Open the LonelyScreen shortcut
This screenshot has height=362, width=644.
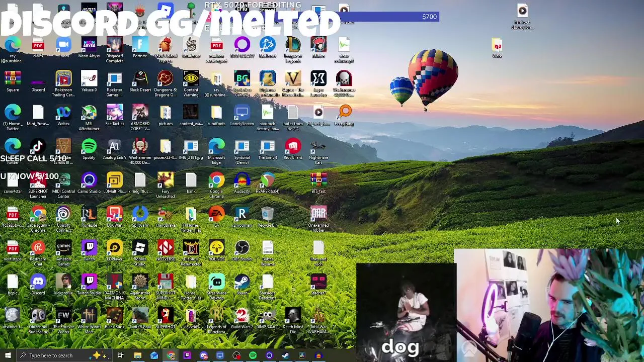pyautogui.click(x=242, y=113)
